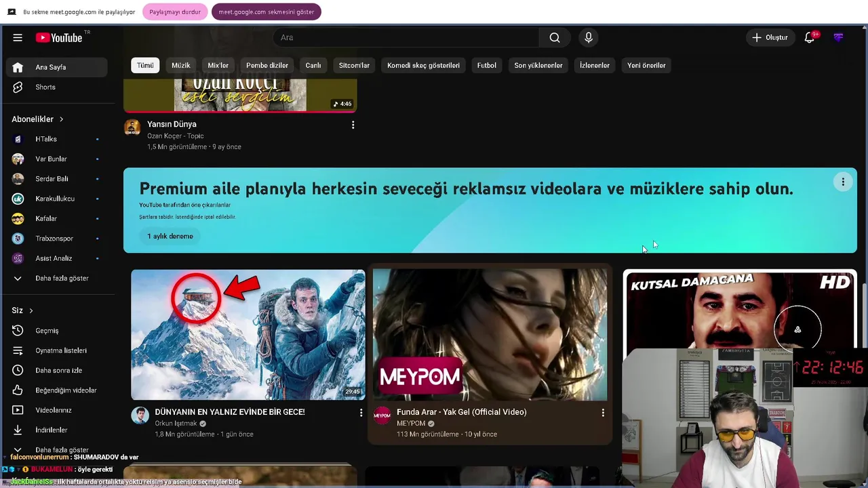The image size is (868, 488).
Task: Select the Pembe diziler chip
Action: tap(267, 66)
